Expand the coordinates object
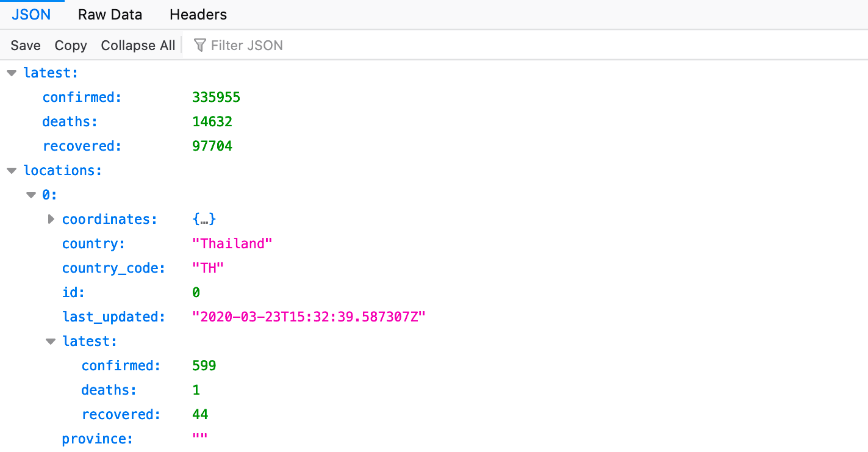Image resolution: width=868 pixels, height=452 pixels. (51, 219)
